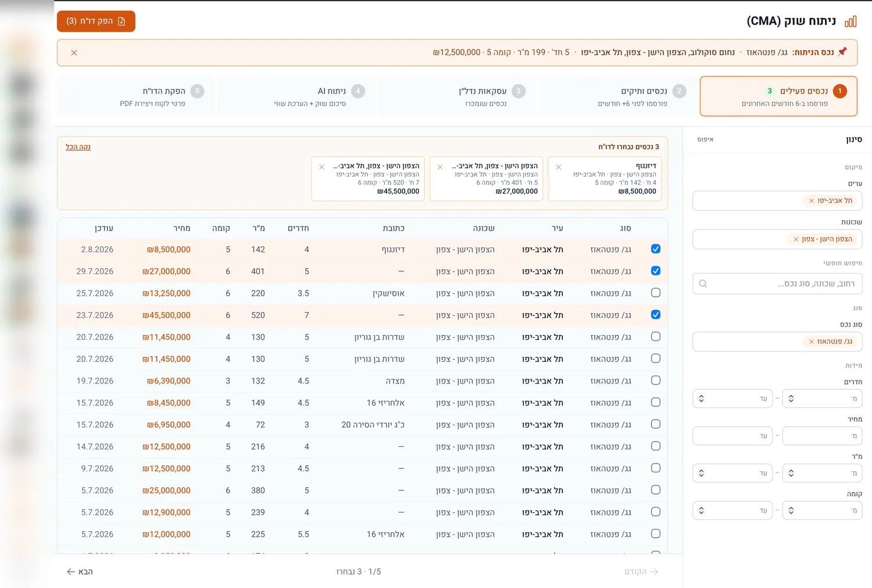Viewport: 872px width, 588px height.
Task: Click the איפוס reset filters button
Action: (x=705, y=139)
